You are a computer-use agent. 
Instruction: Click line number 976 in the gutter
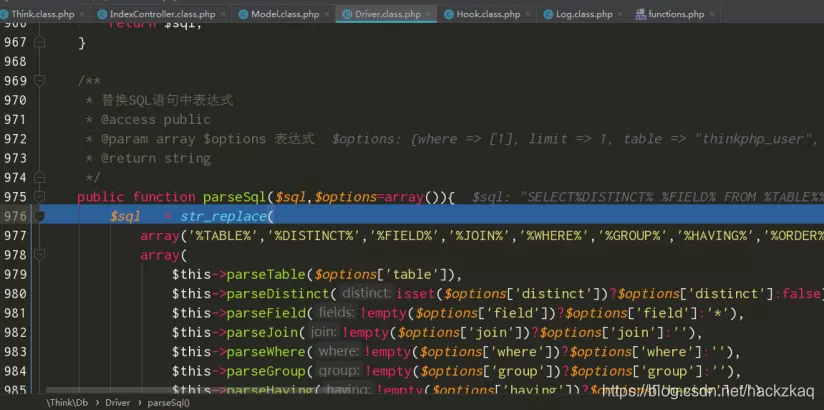[15, 216]
